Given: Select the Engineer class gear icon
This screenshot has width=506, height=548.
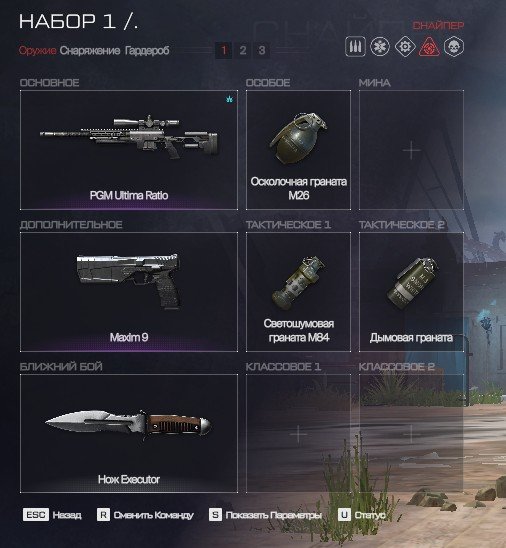Looking at the screenshot, I should coord(405,46).
